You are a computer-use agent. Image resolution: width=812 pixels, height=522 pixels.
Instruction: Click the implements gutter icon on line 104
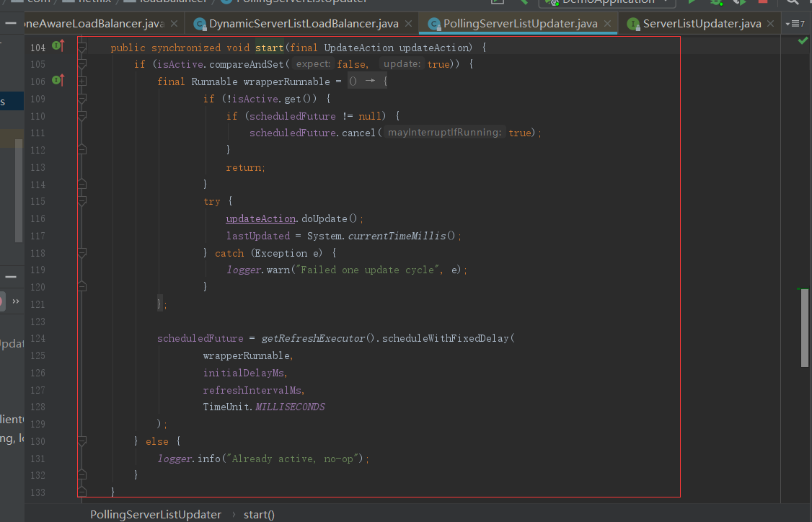(x=58, y=46)
